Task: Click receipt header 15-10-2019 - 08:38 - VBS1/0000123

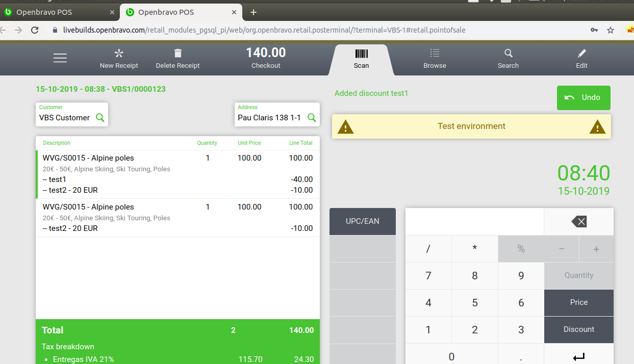Action: point(100,89)
